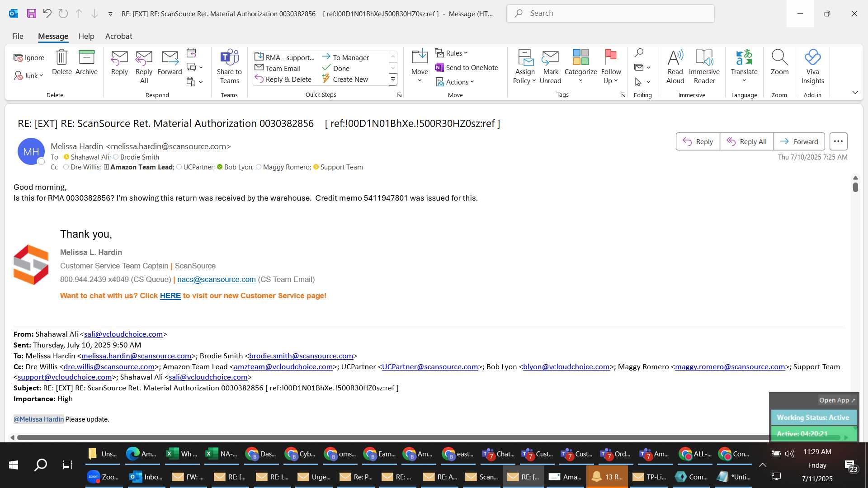Image resolution: width=868 pixels, height=488 pixels.
Task: Expand Amazon Team Lead distribution list
Action: pyautogui.click(x=106, y=167)
